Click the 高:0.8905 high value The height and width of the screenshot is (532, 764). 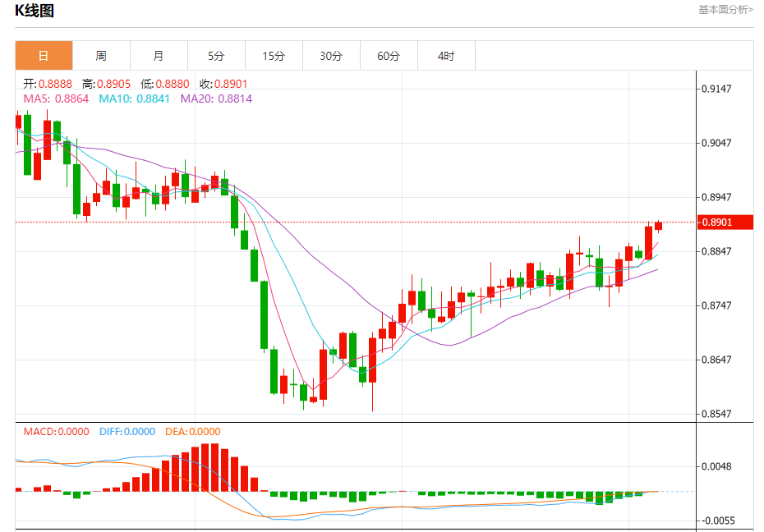click(106, 85)
